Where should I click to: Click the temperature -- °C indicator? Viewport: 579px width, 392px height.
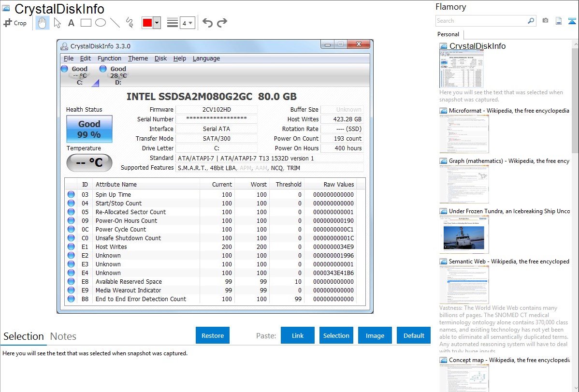coord(89,162)
